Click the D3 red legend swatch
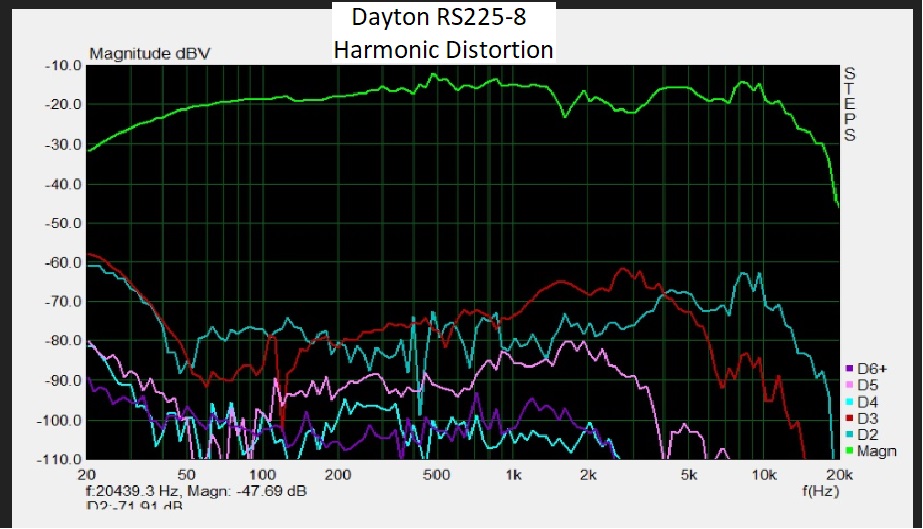 (x=849, y=418)
